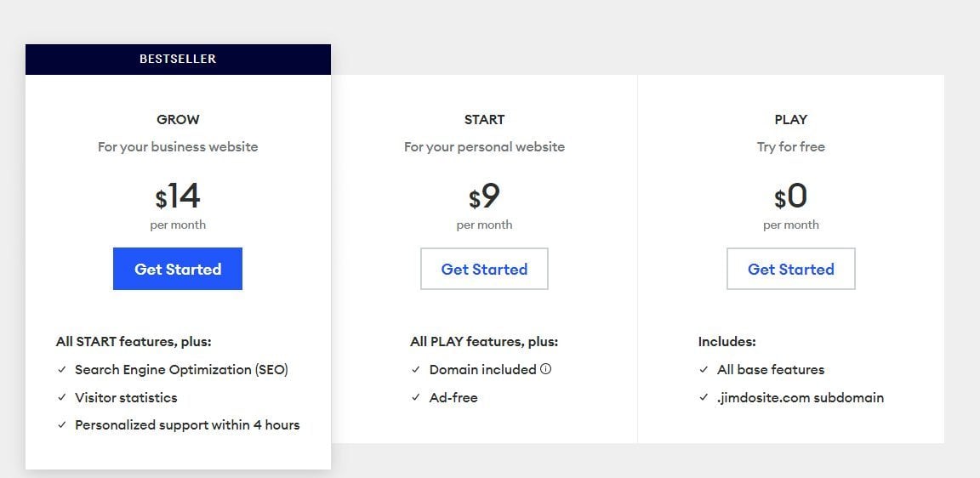Click 'All PLAY features, plus:' heading
This screenshot has height=478, width=980.
click(x=484, y=342)
